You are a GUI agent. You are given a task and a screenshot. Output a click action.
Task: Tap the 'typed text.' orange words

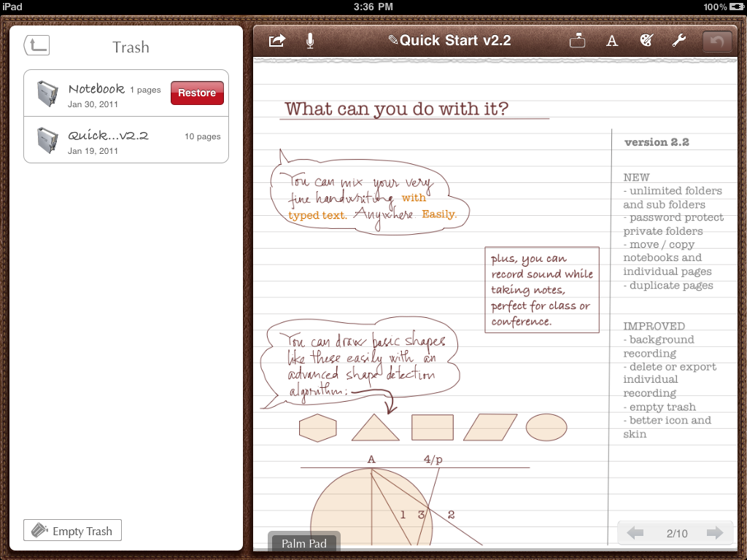click(317, 215)
